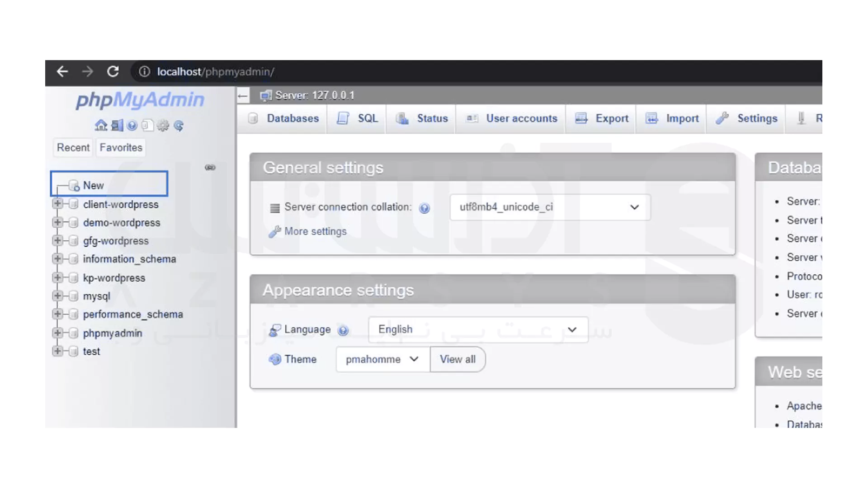Click the browser forward arrow
This screenshot has height=488, width=868.
pyautogui.click(x=88, y=71)
